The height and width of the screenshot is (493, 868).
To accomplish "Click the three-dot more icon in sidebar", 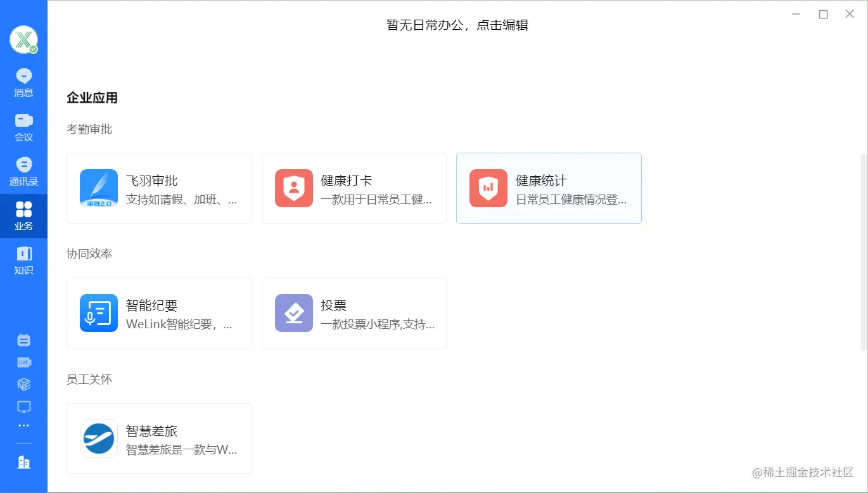I will (x=23, y=425).
